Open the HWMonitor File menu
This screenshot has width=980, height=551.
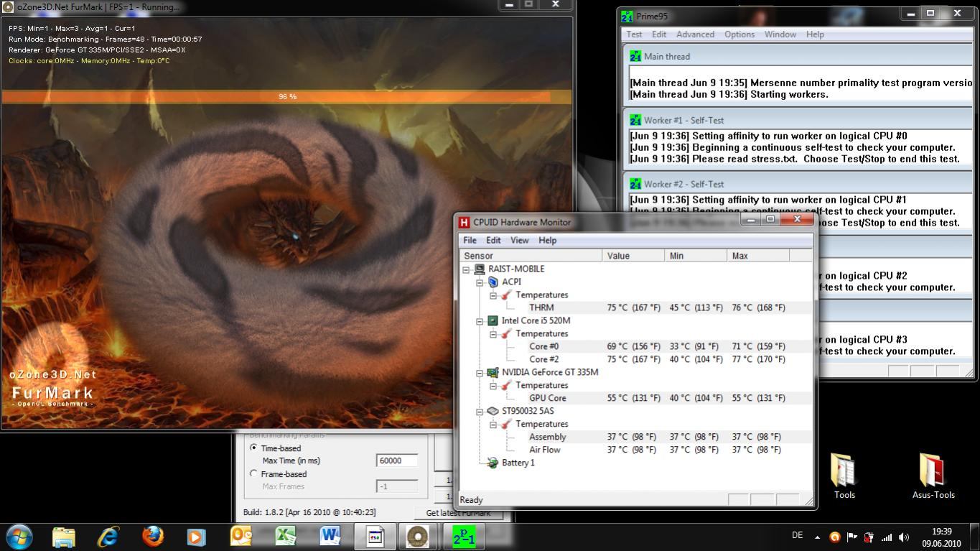[470, 240]
